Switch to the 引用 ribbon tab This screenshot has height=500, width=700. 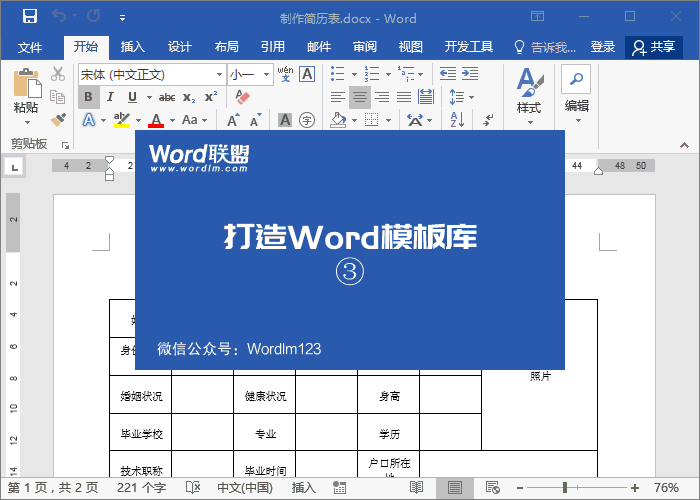(272, 47)
